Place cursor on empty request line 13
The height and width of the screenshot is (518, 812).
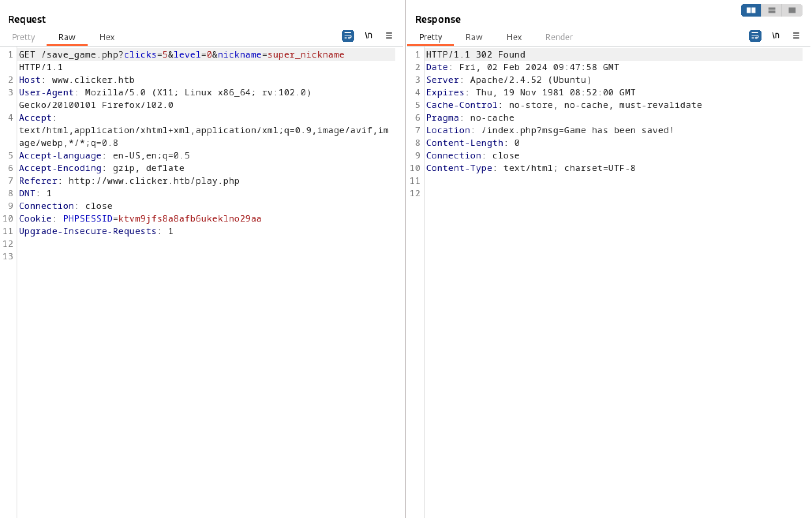(x=207, y=256)
